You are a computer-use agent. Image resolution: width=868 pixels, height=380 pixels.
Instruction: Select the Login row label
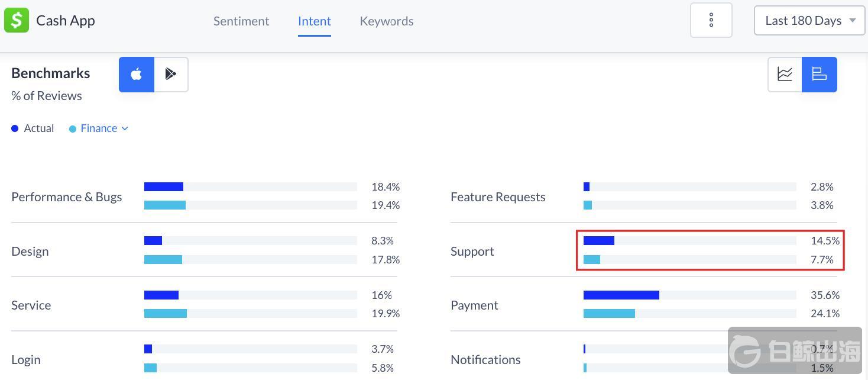26,360
